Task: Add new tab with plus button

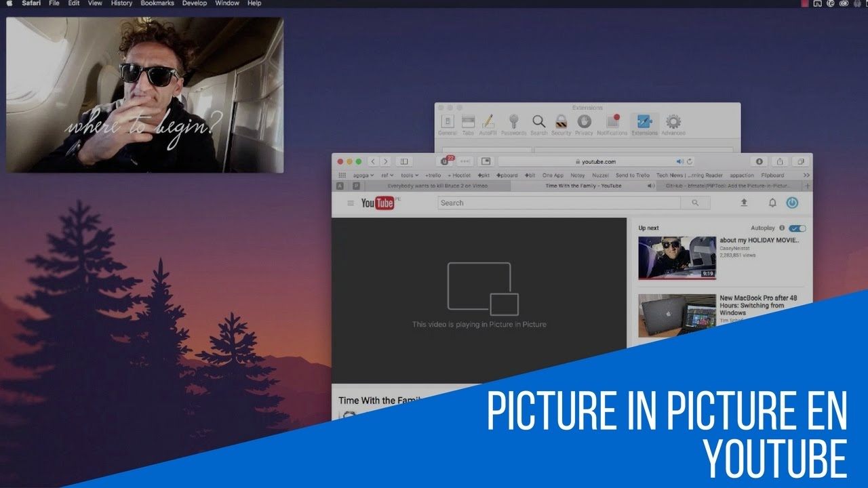Action: coord(807,186)
